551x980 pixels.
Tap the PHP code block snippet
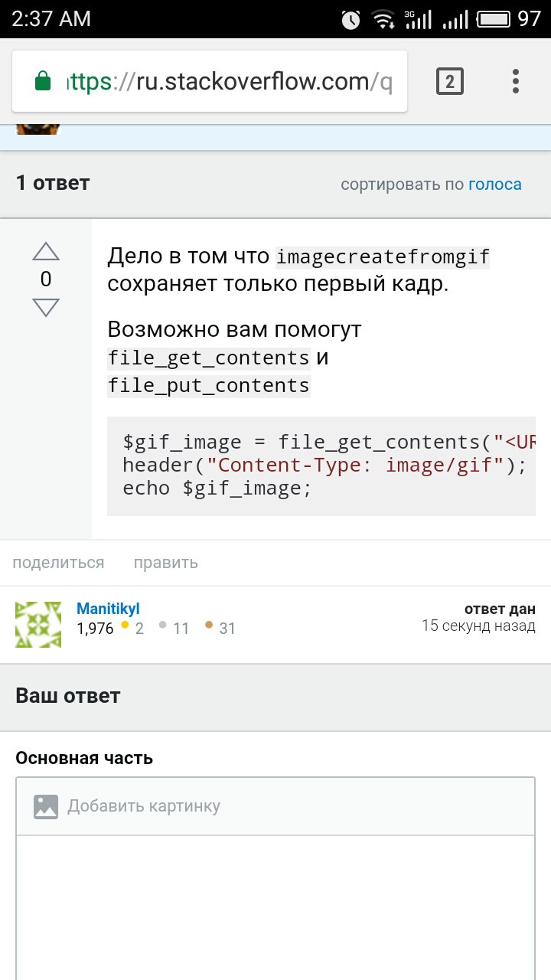(321, 465)
